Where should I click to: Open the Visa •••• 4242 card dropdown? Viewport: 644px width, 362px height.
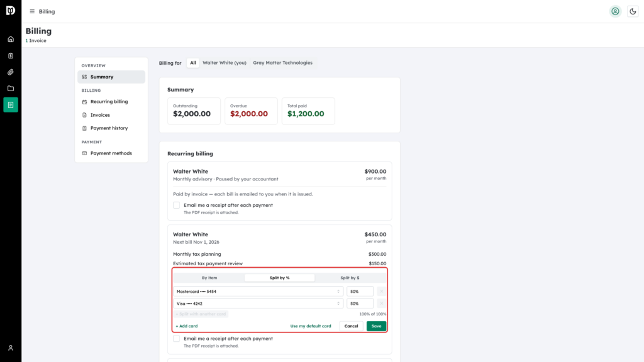(x=258, y=304)
